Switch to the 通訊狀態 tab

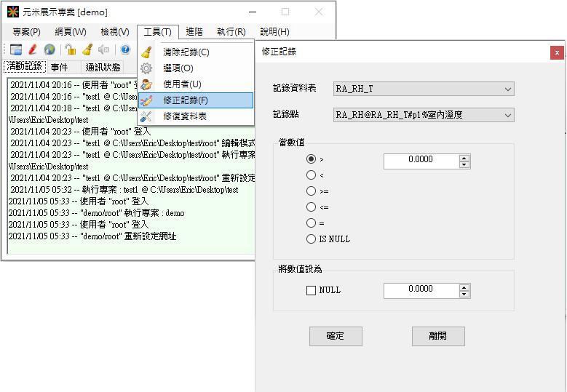click(x=103, y=68)
